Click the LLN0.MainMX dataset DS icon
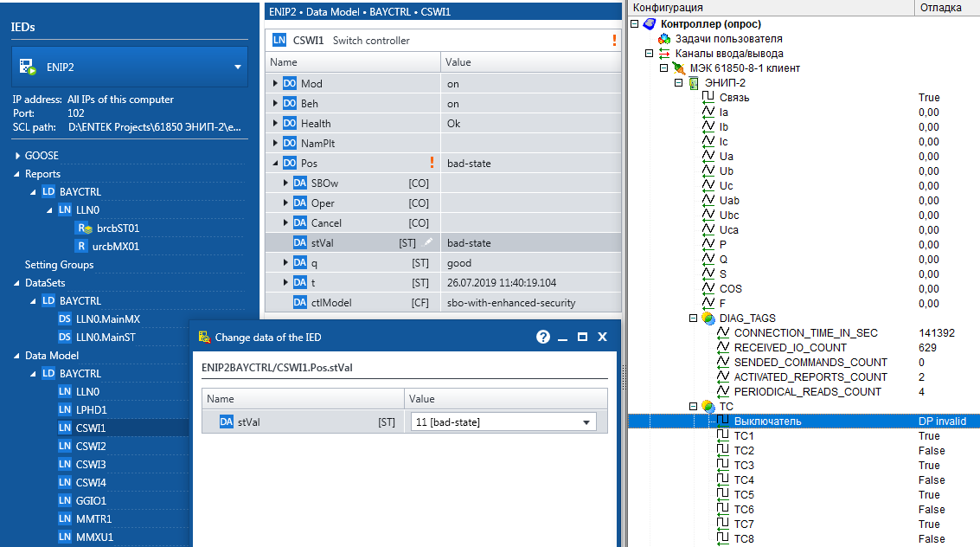 [65, 319]
